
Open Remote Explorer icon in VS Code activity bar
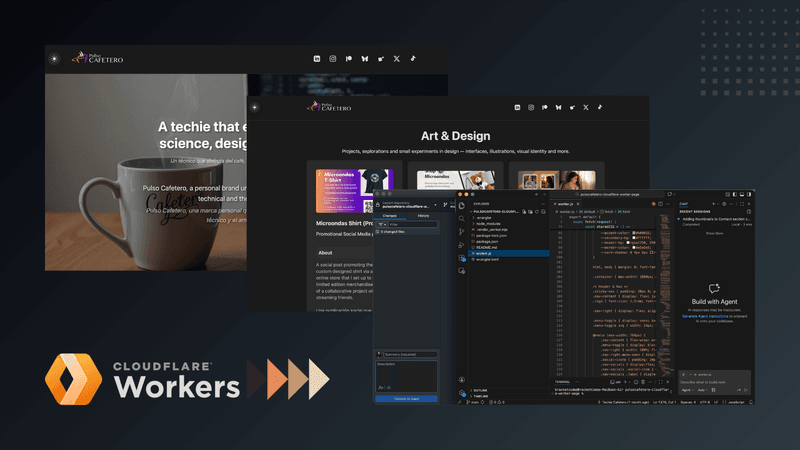click(462, 271)
